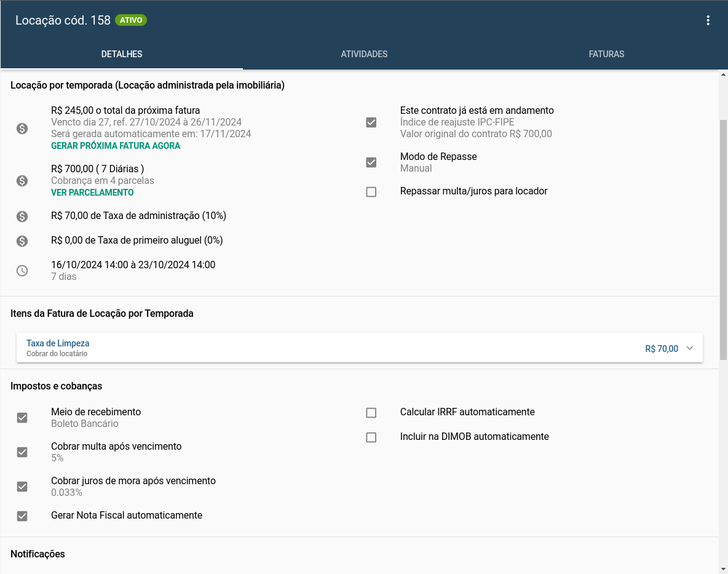Click dollar icon beside next invoice total
The image size is (728, 574).
[x=22, y=129]
